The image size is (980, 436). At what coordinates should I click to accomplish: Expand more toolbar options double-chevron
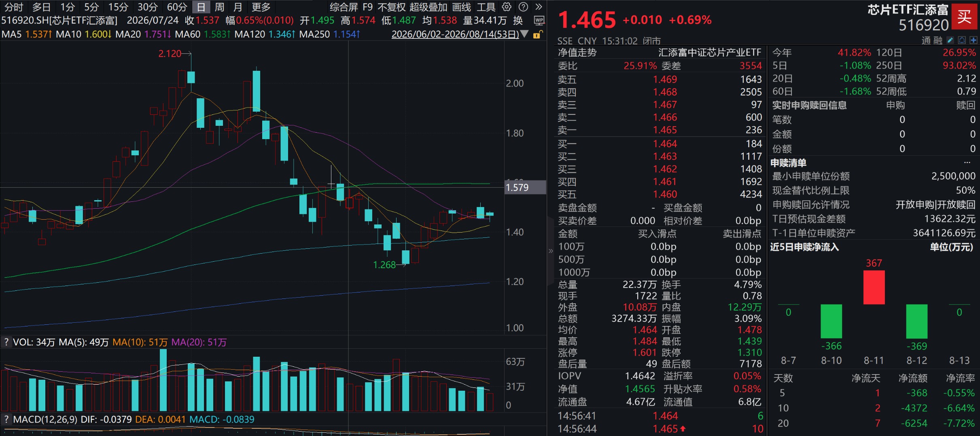point(539,7)
